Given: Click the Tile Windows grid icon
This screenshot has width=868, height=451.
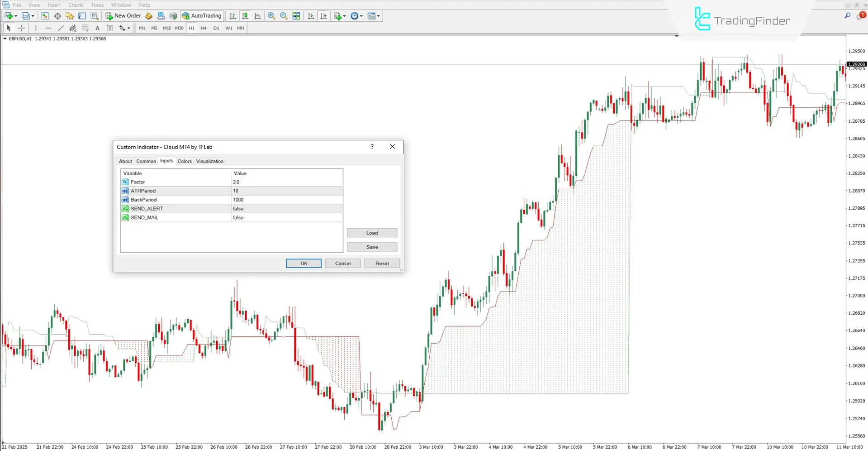Looking at the screenshot, I should click(x=296, y=16).
